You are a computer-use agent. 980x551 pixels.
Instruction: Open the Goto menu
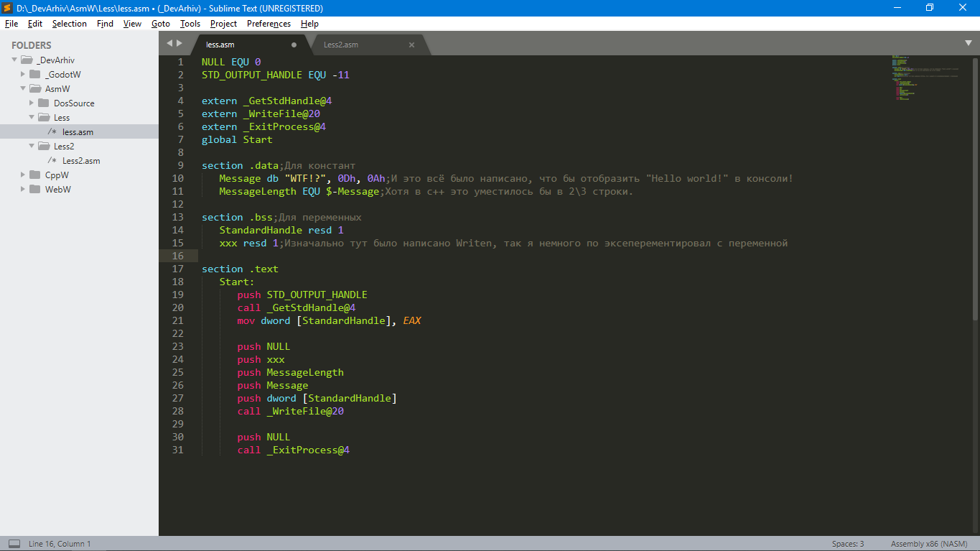click(x=161, y=24)
